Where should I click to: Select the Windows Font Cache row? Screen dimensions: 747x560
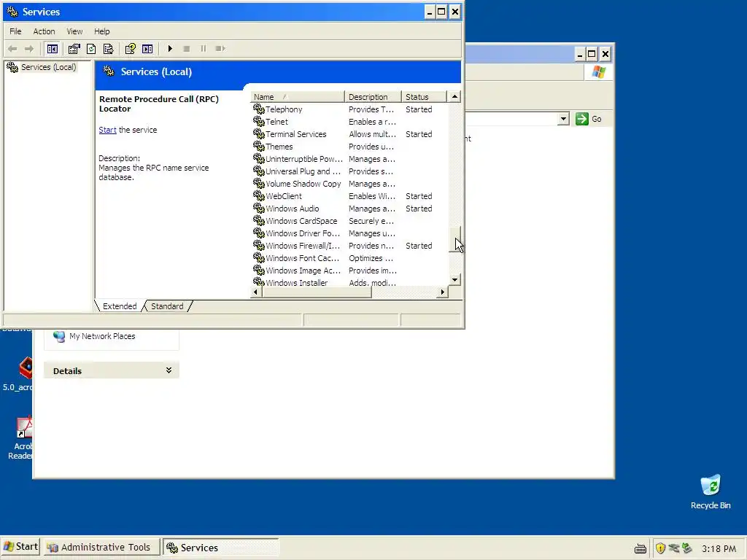(350, 257)
